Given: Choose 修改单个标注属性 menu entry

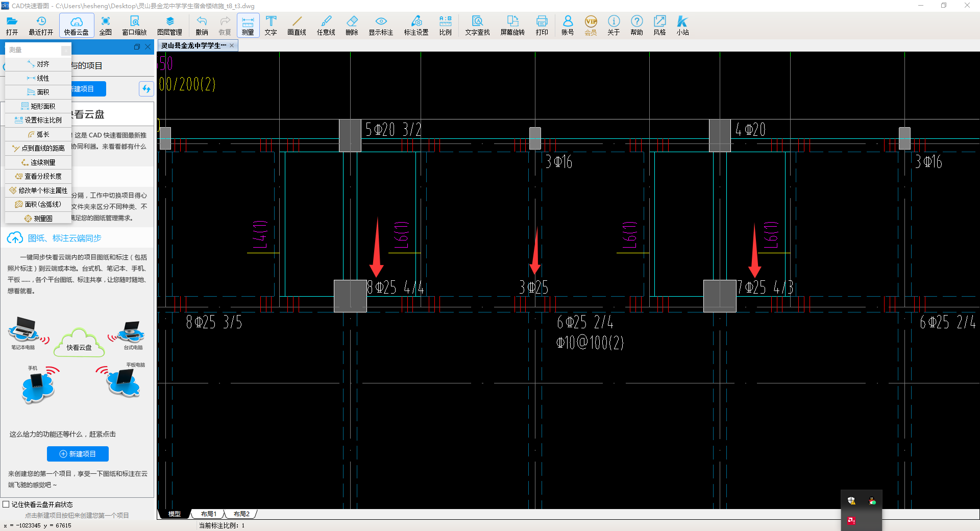Looking at the screenshot, I should pos(38,190).
